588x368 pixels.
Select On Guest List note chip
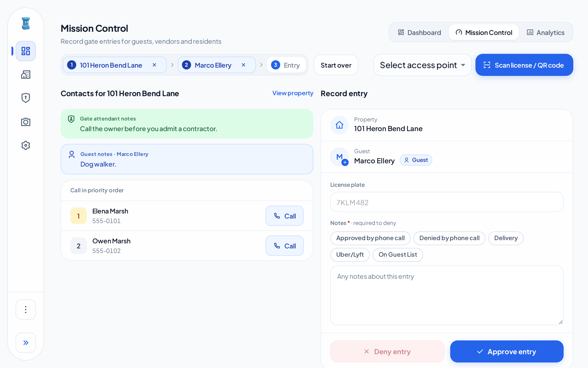(x=398, y=255)
